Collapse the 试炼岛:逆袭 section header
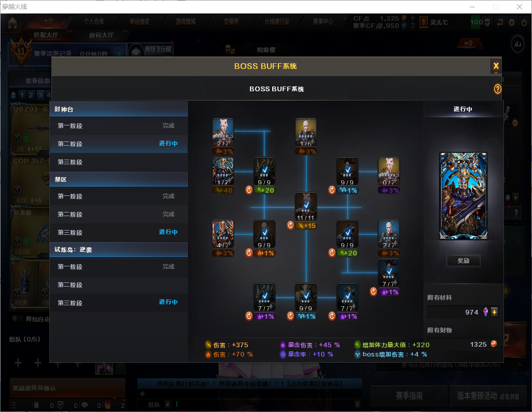Screen dimensions: 532x412 point(118,250)
